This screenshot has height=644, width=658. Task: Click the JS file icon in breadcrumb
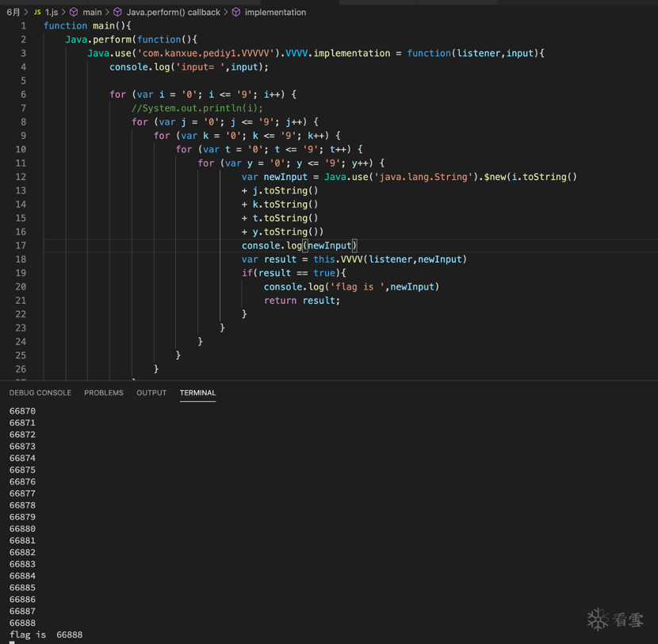coord(36,13)
